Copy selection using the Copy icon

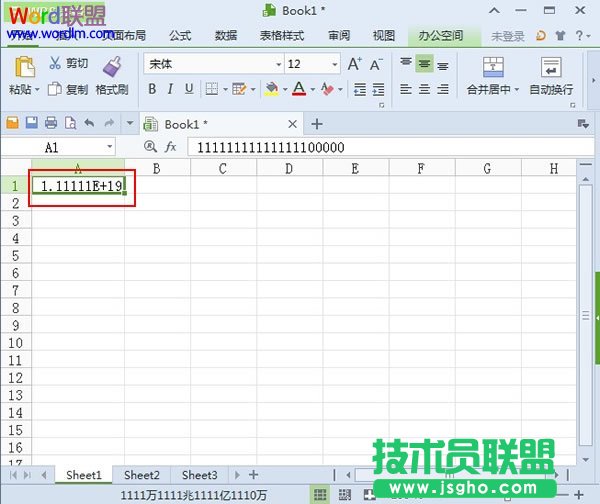point(54,89)
